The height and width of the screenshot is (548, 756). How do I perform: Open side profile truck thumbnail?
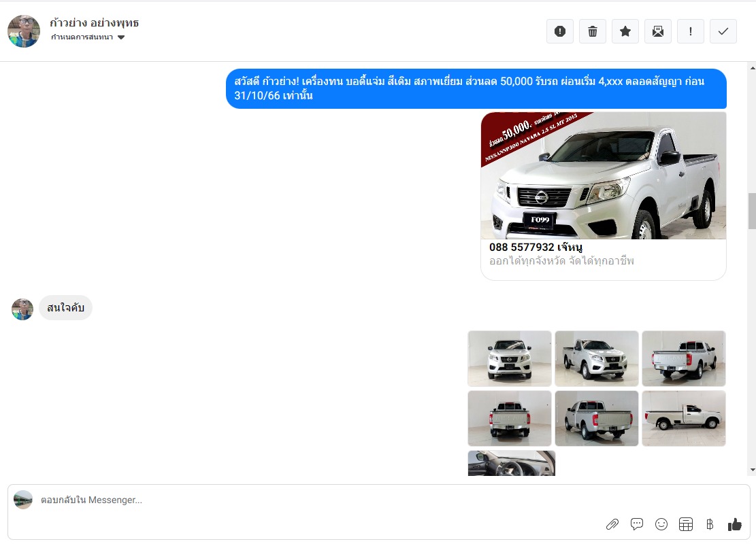click(x=684, y=418)
